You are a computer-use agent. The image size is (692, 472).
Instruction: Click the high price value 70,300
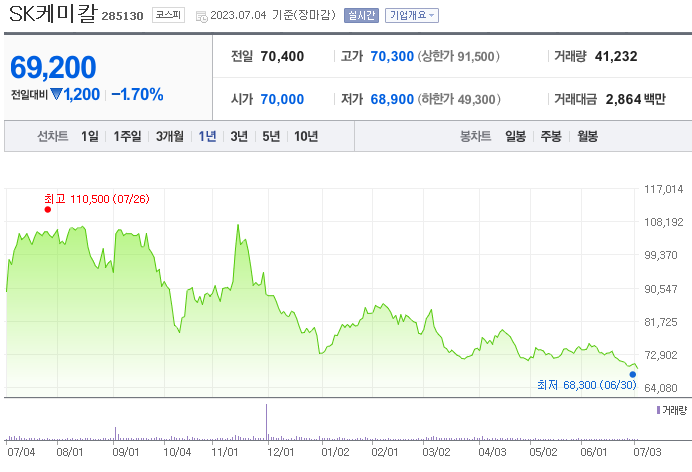click(392, 56)
